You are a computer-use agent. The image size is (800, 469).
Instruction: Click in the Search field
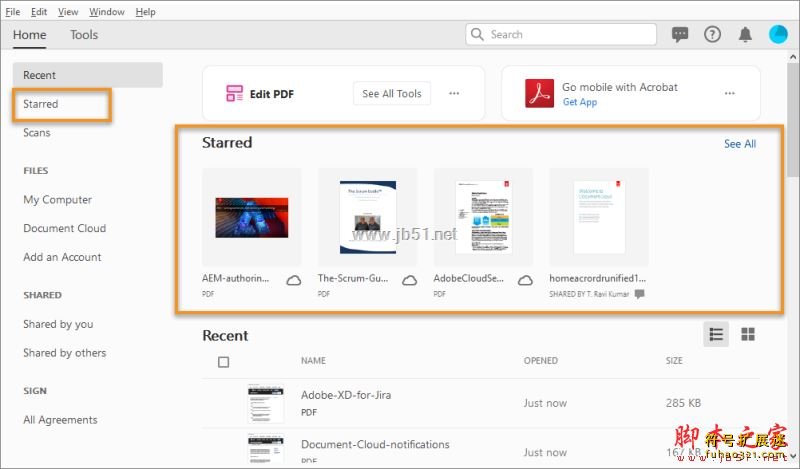[x=561, y=34]
